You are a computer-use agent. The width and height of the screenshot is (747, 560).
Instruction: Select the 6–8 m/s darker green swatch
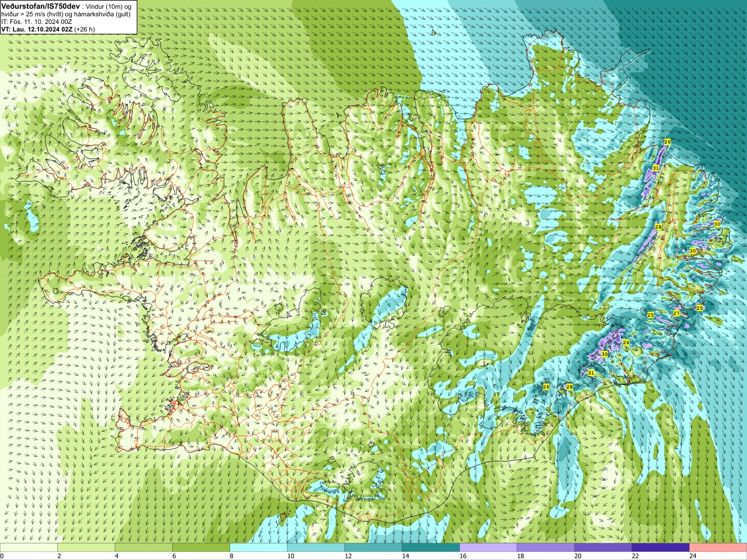coord(201,547)
